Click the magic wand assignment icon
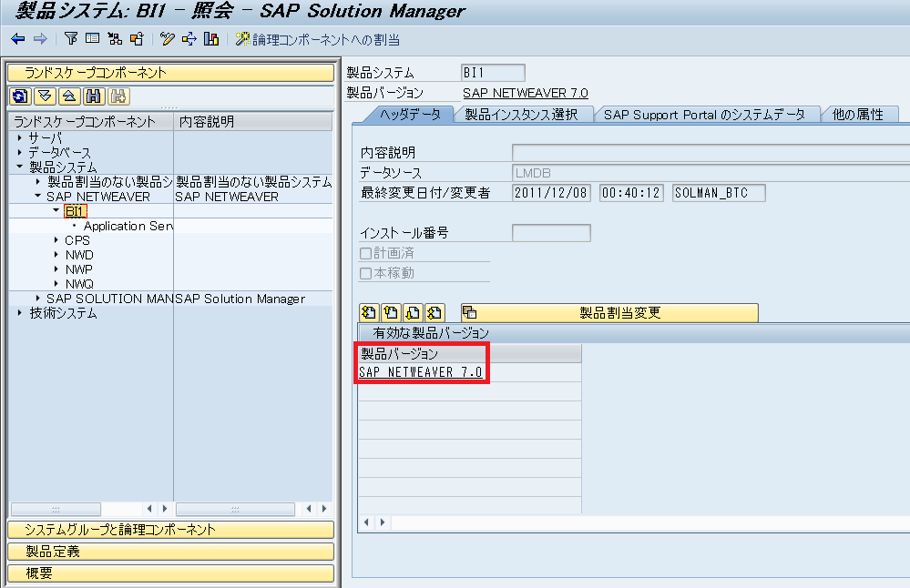910x588 pixels. tap(242, 39)
